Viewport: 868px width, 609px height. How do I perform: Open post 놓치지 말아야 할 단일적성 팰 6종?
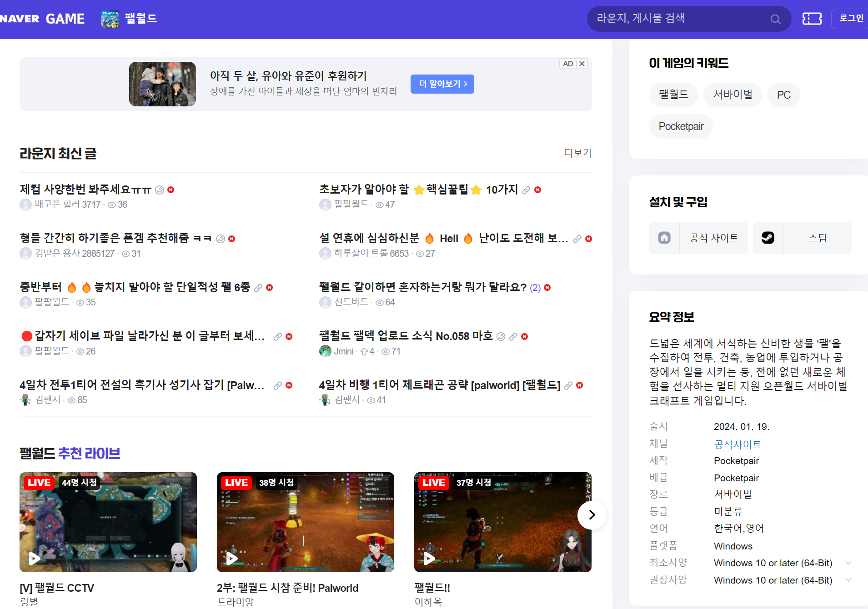click(x=135, y=287)
